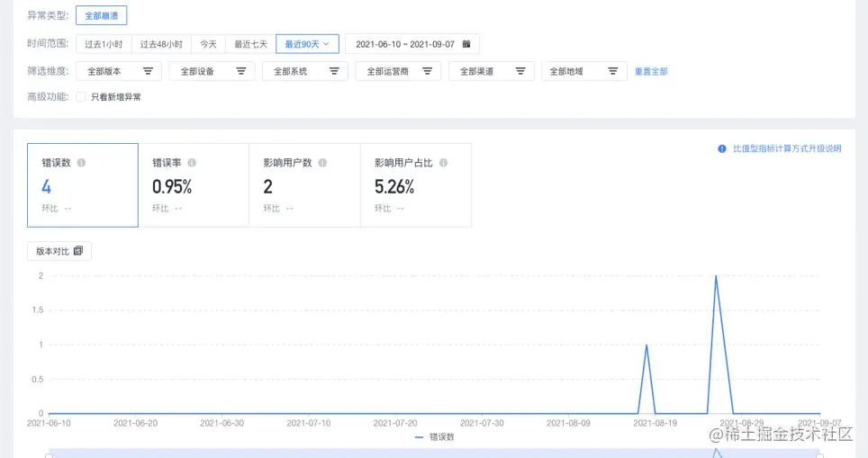Click the chart peak with value 2
The width and height of the screenshot is (868, 458).
[717, 275]
